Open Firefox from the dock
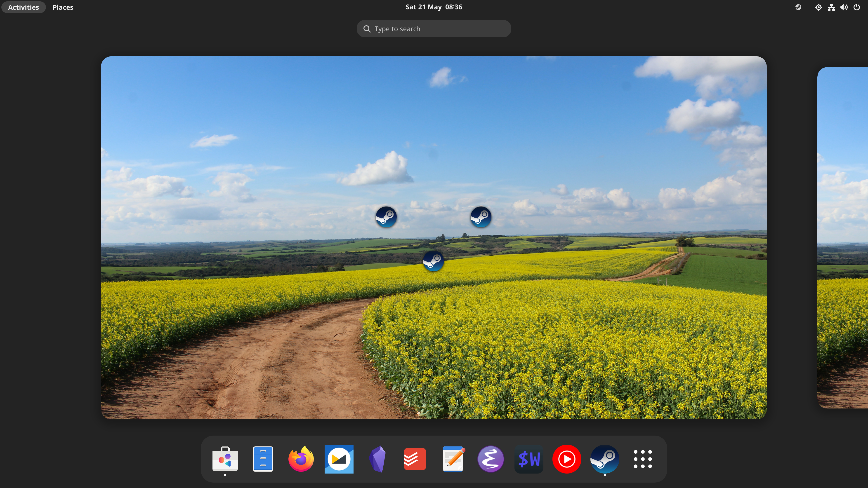 tap(301, 459)
